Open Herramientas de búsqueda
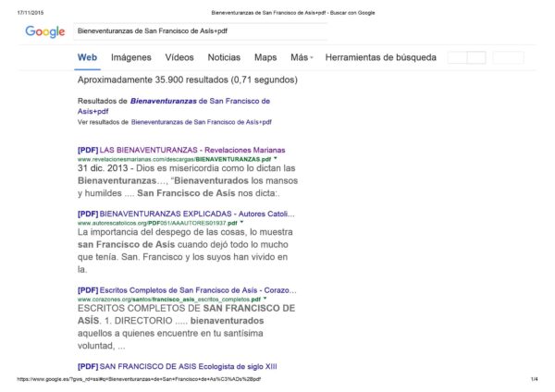 [x=381, y=57]
